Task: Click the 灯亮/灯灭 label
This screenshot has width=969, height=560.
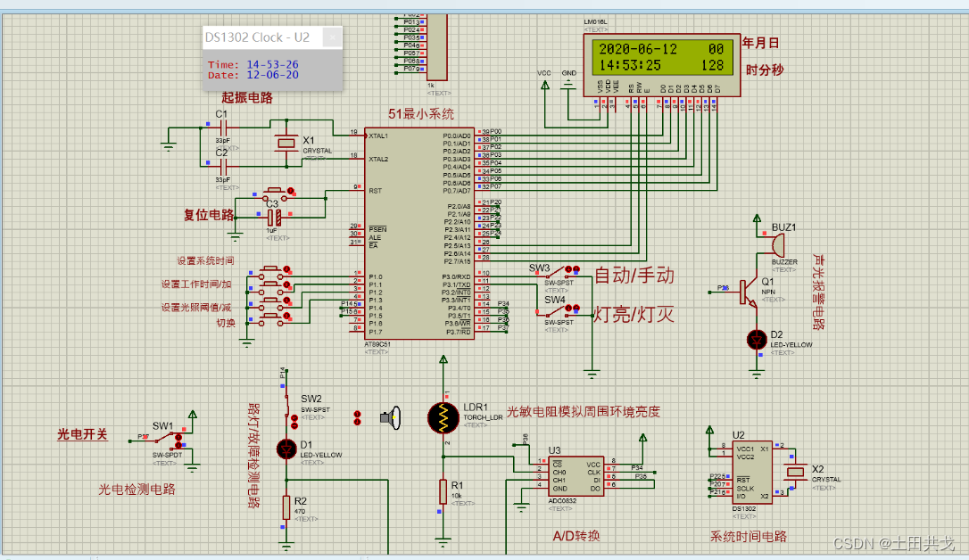Action: point(634,314)
